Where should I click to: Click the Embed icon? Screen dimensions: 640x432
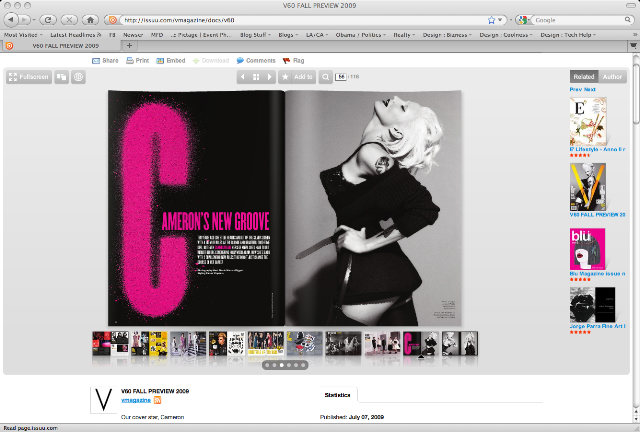[x=160, y=61]
